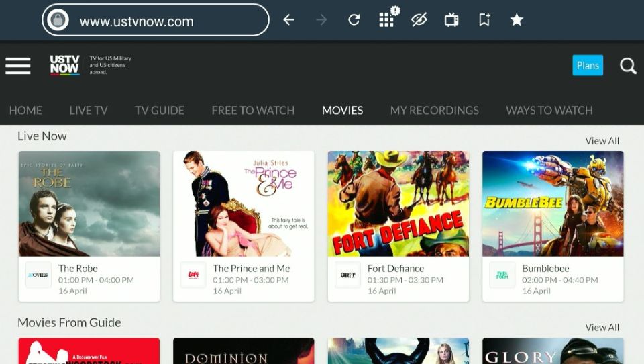This screenshot has height=364, width=644.
Task: Open the TV GUIDE tab
Action: [x=160, y=110]
